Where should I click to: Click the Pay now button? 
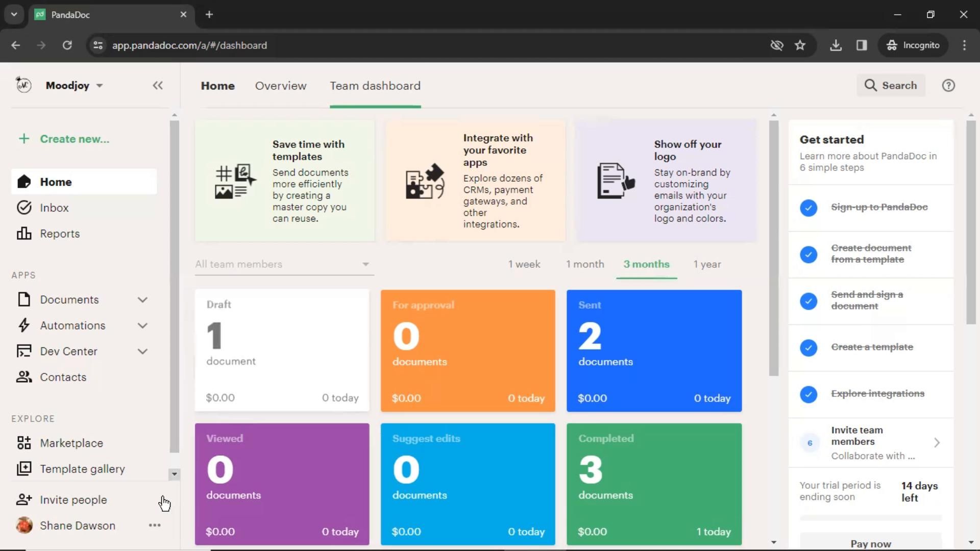871,543
